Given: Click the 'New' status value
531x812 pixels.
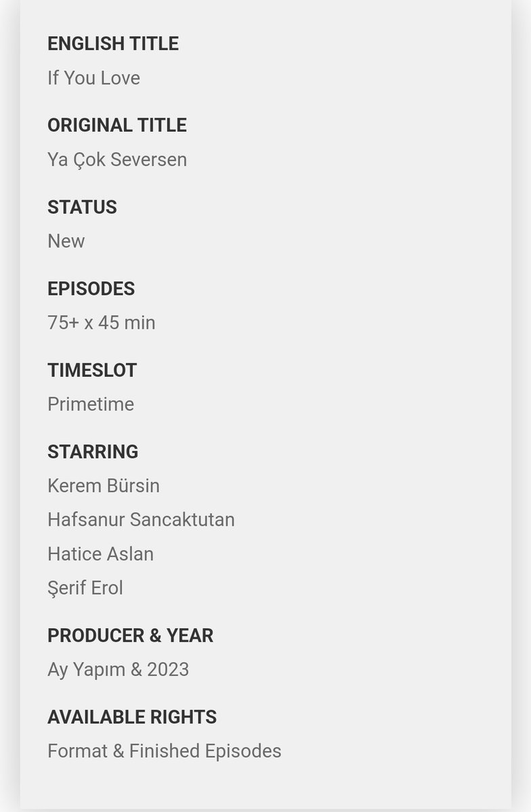Looking at the screenshot, I should click(x=66, y=241).
